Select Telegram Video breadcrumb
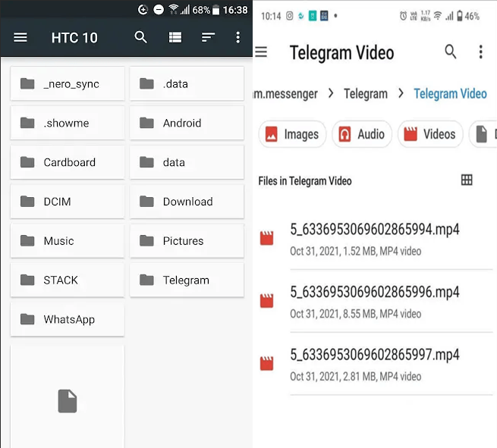 pyautogui.click(x=450, y=94)
